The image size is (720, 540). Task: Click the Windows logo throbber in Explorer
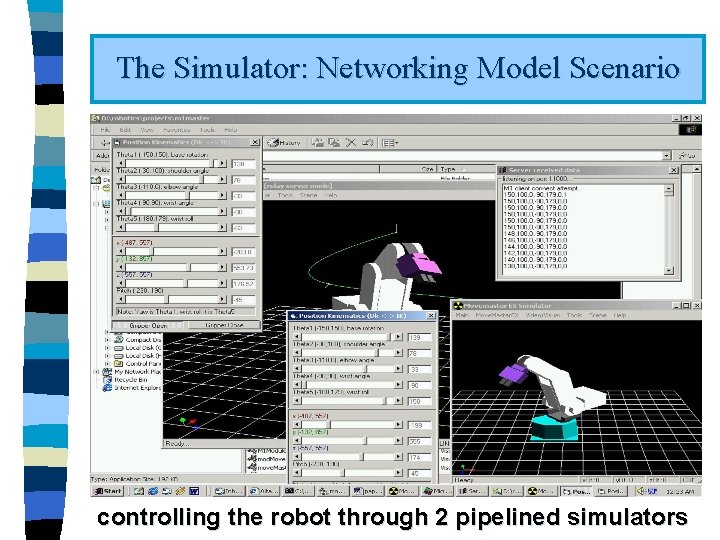point(690,130)
